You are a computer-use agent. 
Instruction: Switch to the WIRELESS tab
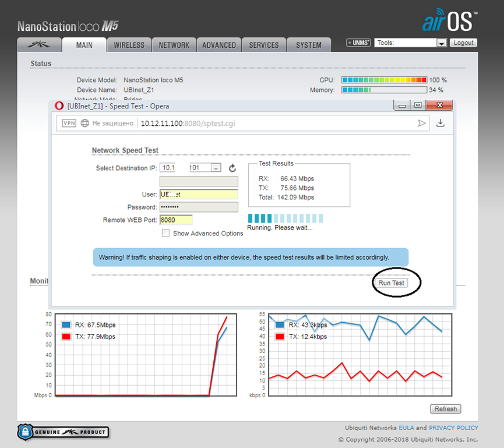[x=129, y=45]
